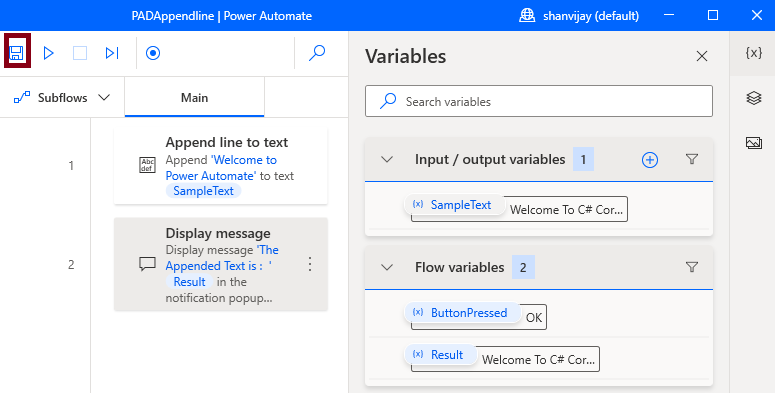
Task: Stop the flow with the square icon
Action: click(80, 53)
